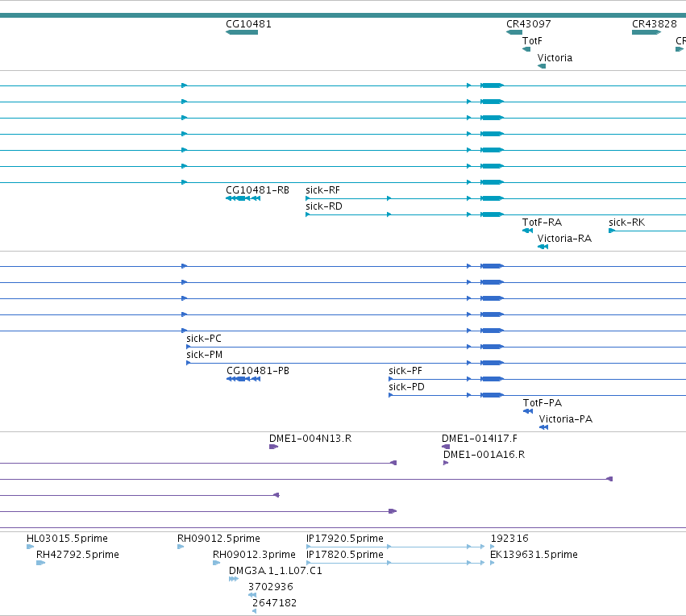Select the CR43097 gene glyph
Image resolution: width=686 pixels, height=616 pixels.
(514, 32)
